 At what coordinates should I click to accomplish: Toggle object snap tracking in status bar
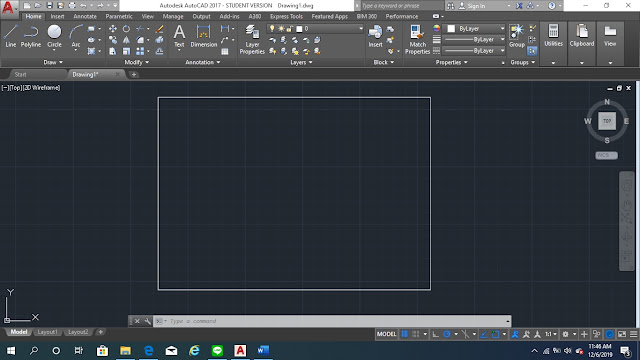[484, 334]
